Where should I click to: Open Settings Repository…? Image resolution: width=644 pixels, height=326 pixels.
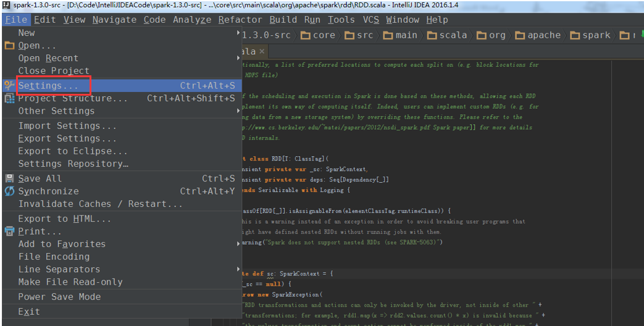[122, 164]
